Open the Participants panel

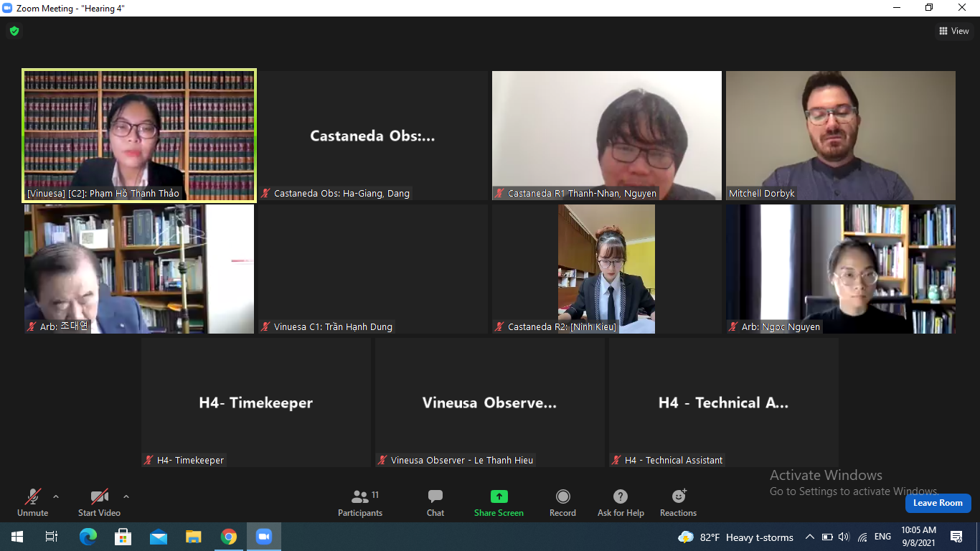pos(360,502)
